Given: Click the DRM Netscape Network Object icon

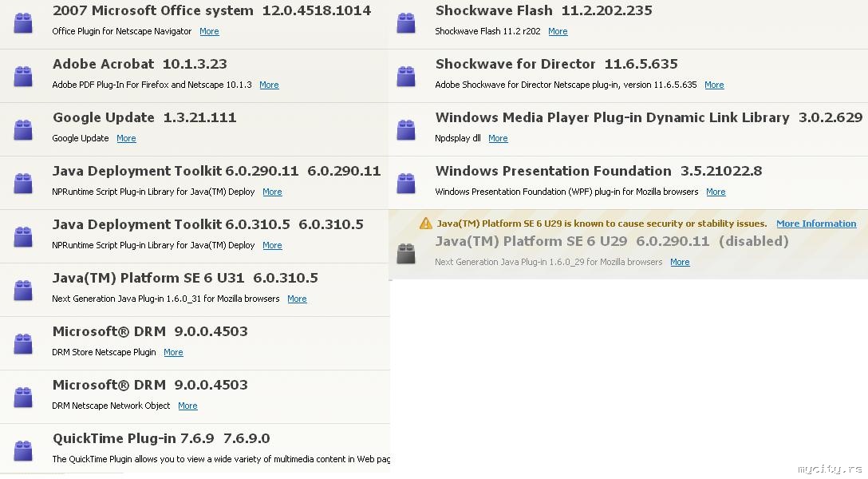Looking at the screenshot, I should tap(22, 397).
